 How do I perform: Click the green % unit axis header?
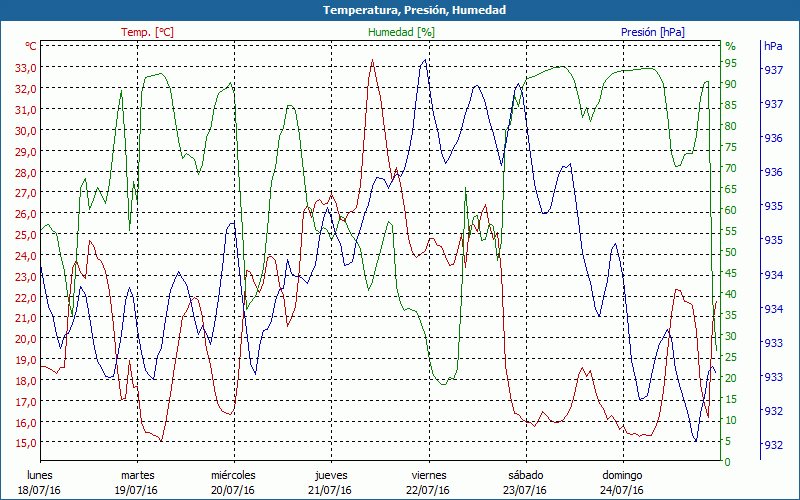pyautogui.click(x=730, y=46)
